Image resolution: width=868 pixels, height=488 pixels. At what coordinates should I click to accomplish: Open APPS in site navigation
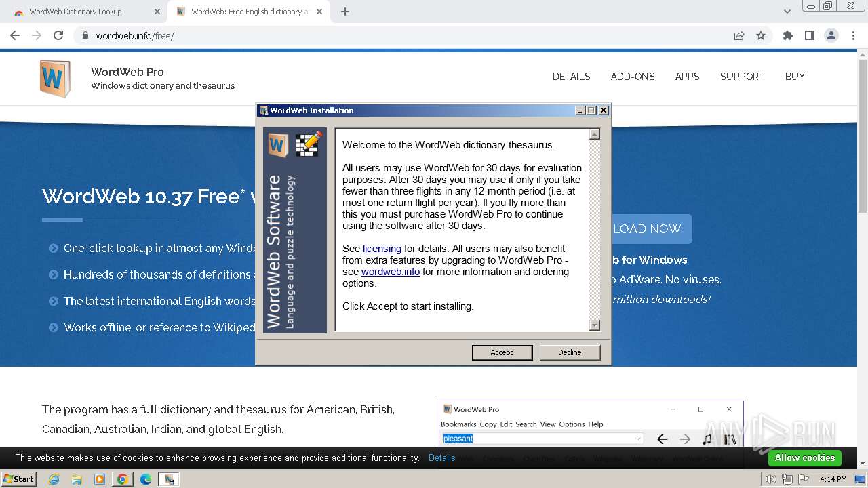(687, 77)
